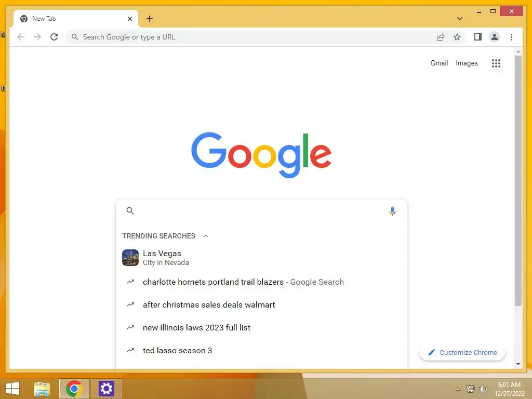The width and height of the screenshot is (532, 399).
Task: Open the profile avatar menu
Action: coord(495,37)
